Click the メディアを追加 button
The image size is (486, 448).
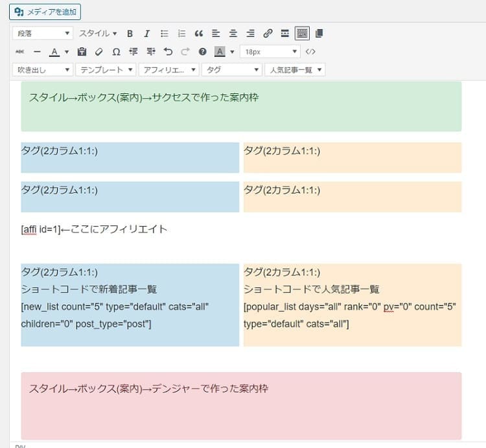(x=45, y=12)
